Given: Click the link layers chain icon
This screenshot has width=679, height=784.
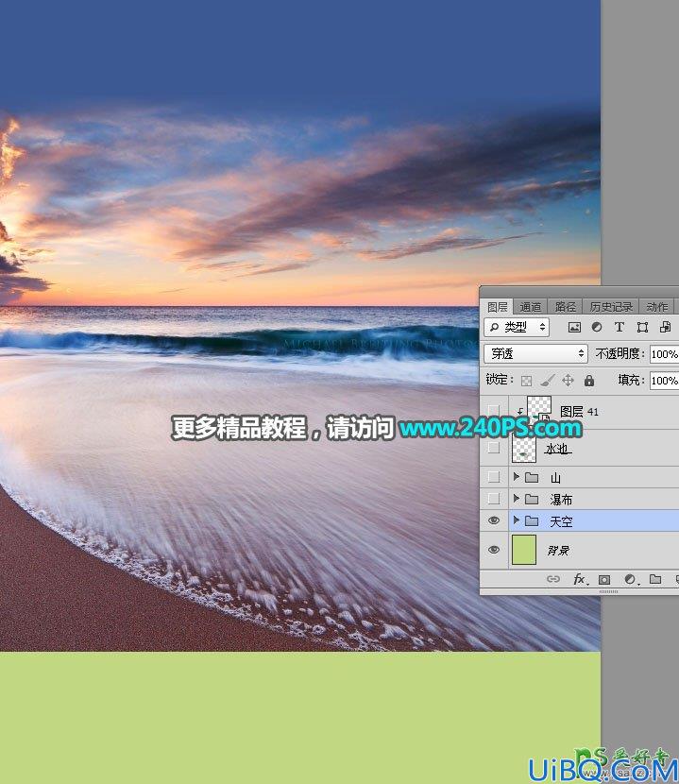Looking at the screenshot, I should click(x=553, y=579).
